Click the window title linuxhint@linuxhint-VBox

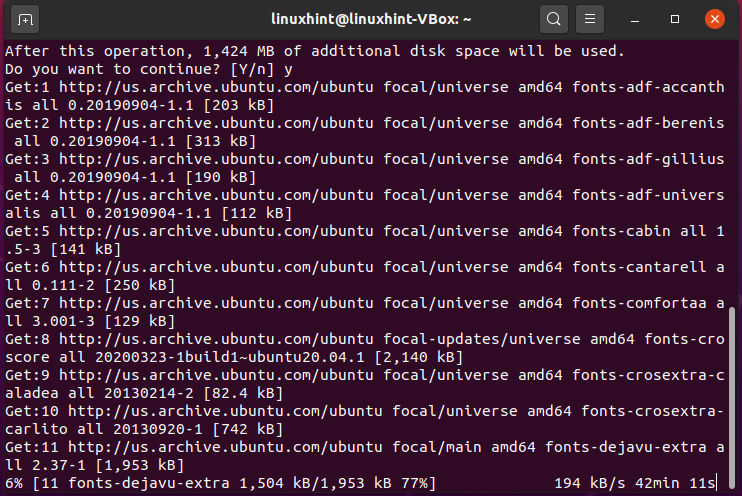point(371,19)
